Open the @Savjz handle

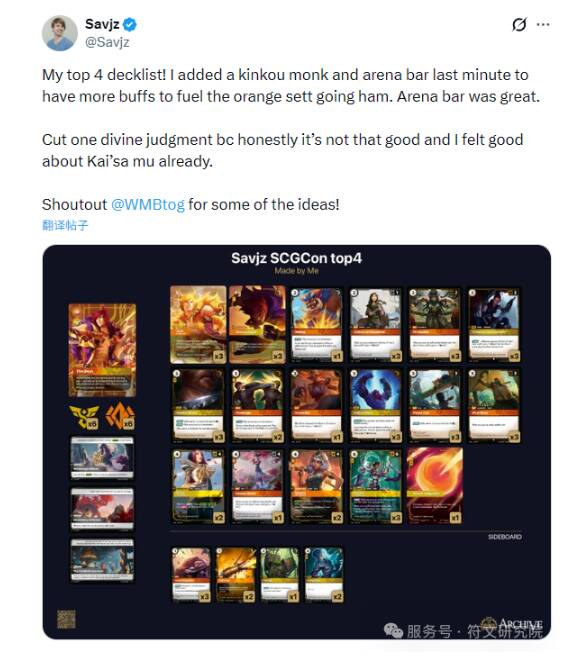coord(107,42)
